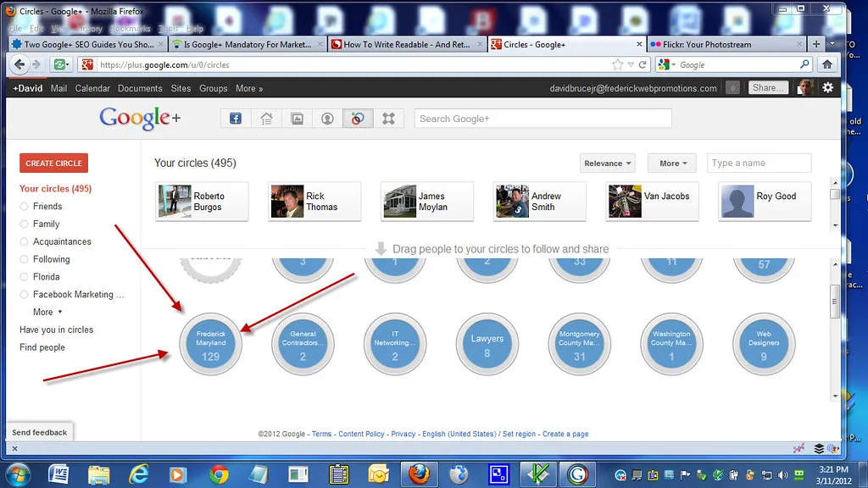Click the Send feedback button

39,432
